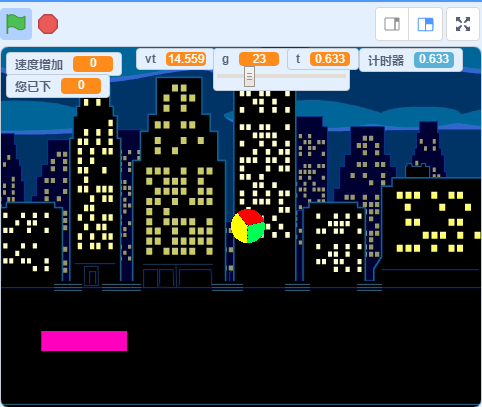Click the g slider track right of the handle
The width and height of the screenshot is (482, 407).
tap(300, 76)
